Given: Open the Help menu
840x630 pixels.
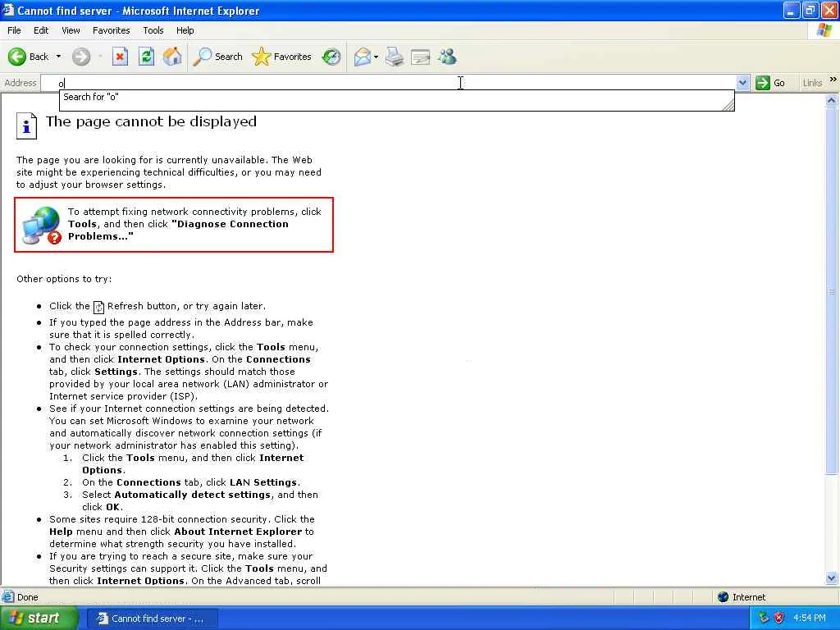Looking at the screenshot, I should point(185,30).
